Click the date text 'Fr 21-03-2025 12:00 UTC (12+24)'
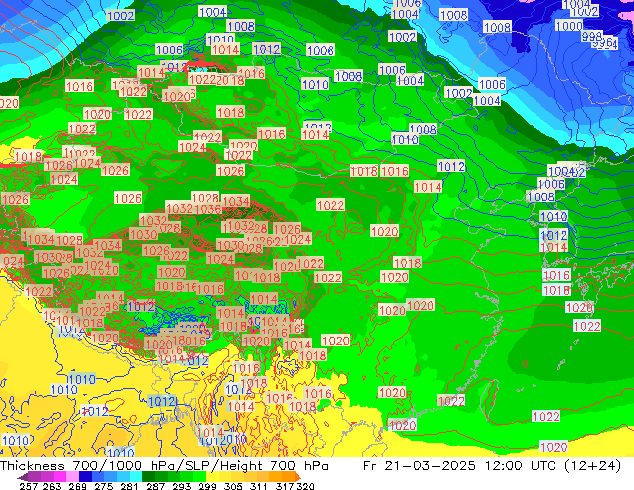The image size is (634, 490). click(492, 466)
